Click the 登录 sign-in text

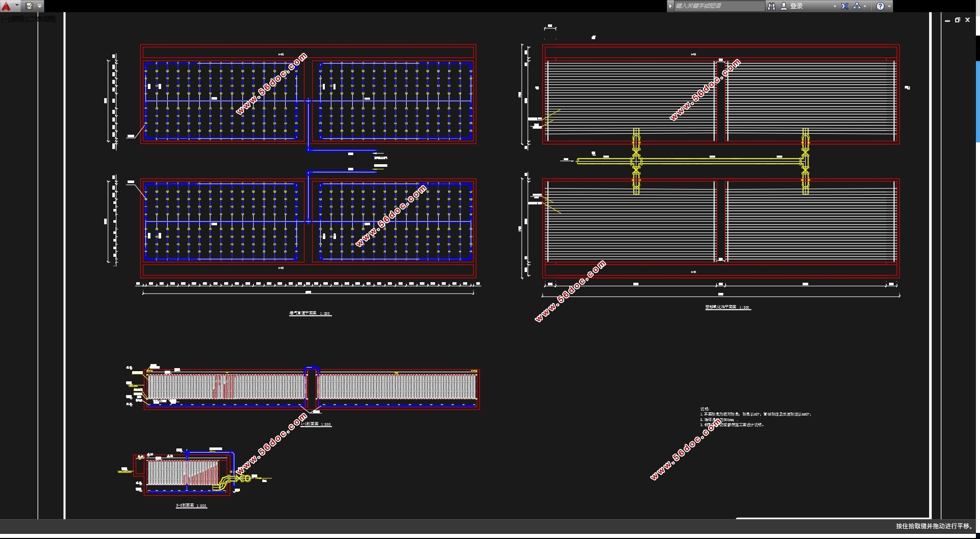pos(797,6)
